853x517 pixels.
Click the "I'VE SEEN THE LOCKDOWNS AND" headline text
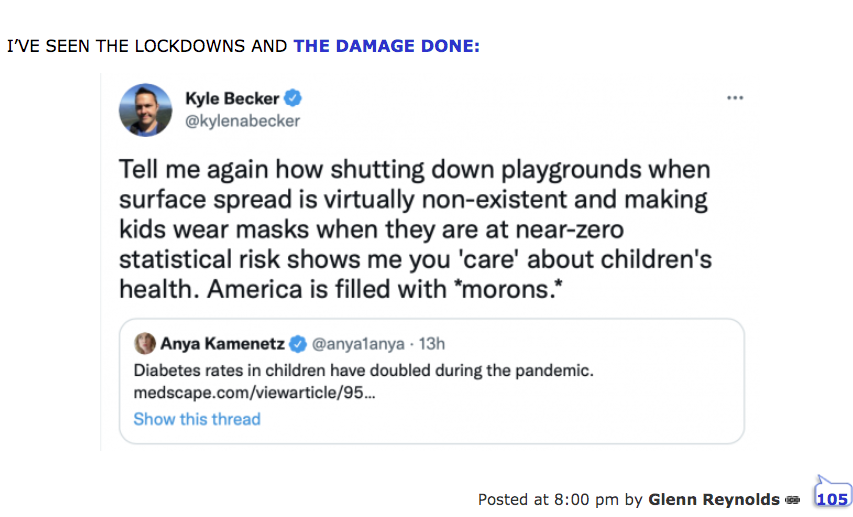click(148, 46)
